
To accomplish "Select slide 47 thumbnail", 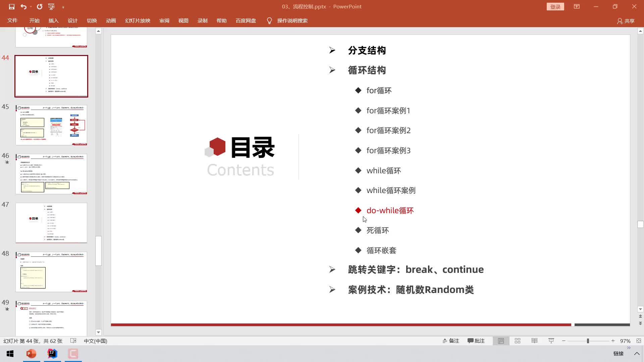I will coord(51,223).
